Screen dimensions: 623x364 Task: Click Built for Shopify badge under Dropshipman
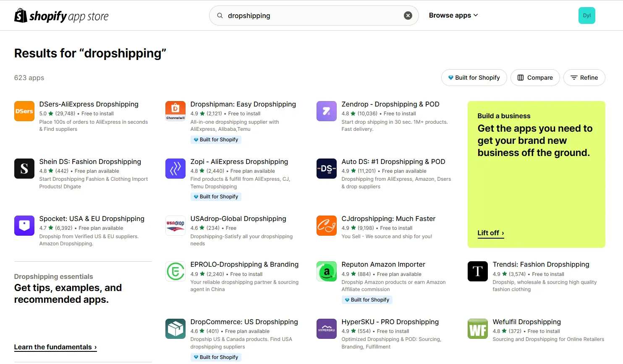pyautogui.click(x=216, y=140)
